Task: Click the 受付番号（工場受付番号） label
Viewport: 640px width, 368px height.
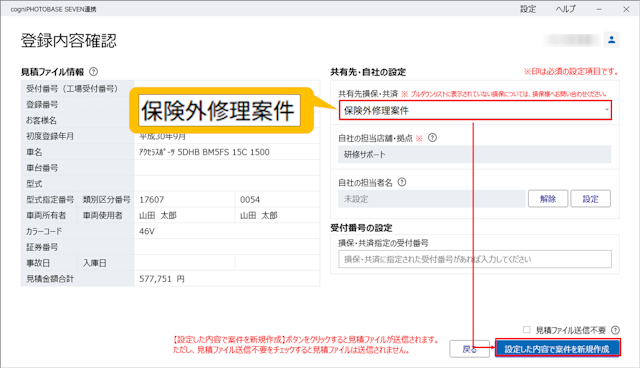Action: pyautogui.click(x=72, y=89)
